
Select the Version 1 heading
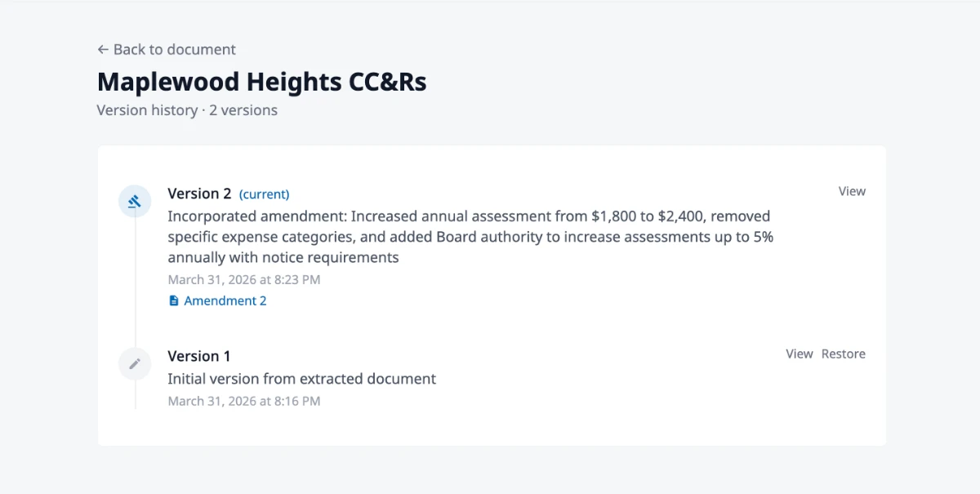[199, 356]
